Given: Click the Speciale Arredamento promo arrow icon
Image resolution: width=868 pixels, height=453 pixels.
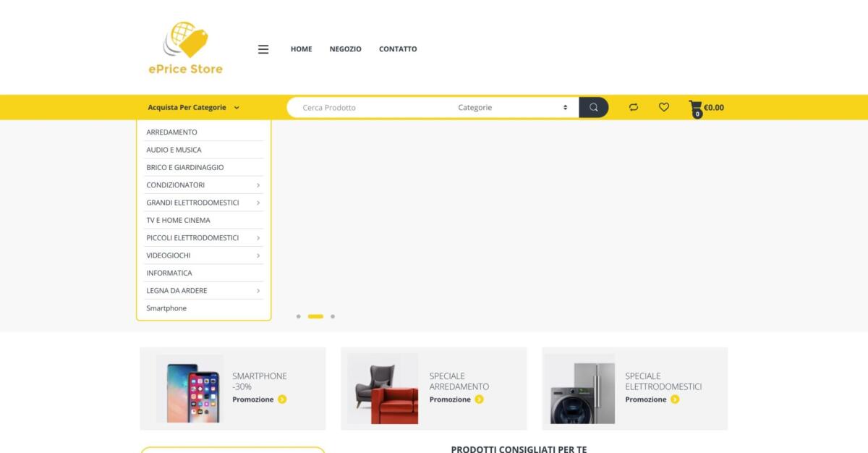Looking at the screenshot, I should tap(478, 399).
